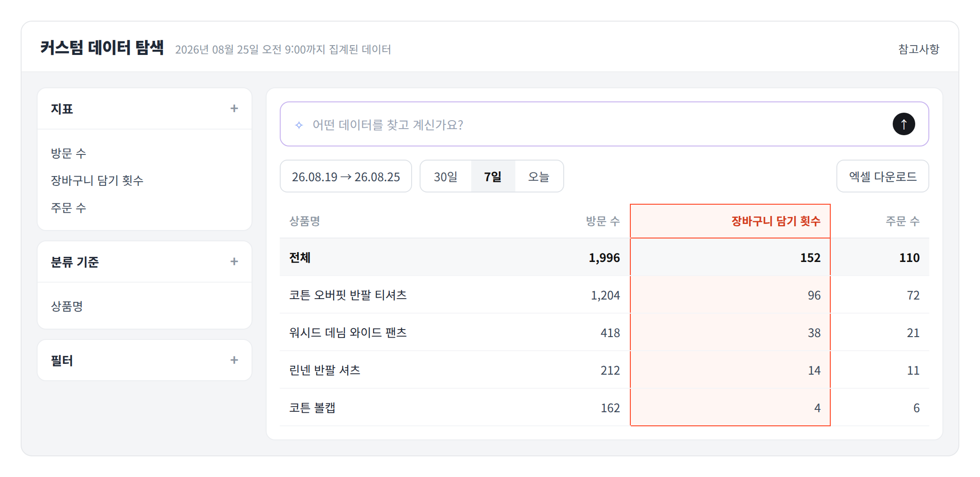The image size is (980, 477).
Task: Click the 152 total cart-add value
Action: pos(810,257)
